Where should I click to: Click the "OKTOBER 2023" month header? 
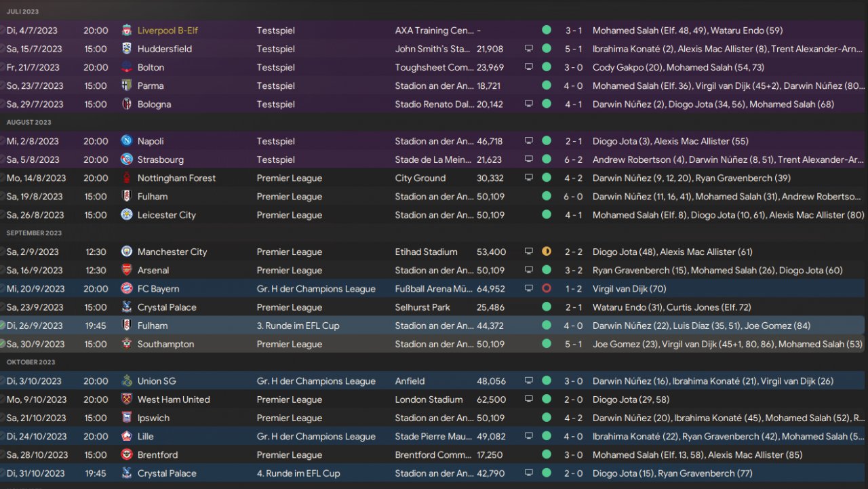31,362
